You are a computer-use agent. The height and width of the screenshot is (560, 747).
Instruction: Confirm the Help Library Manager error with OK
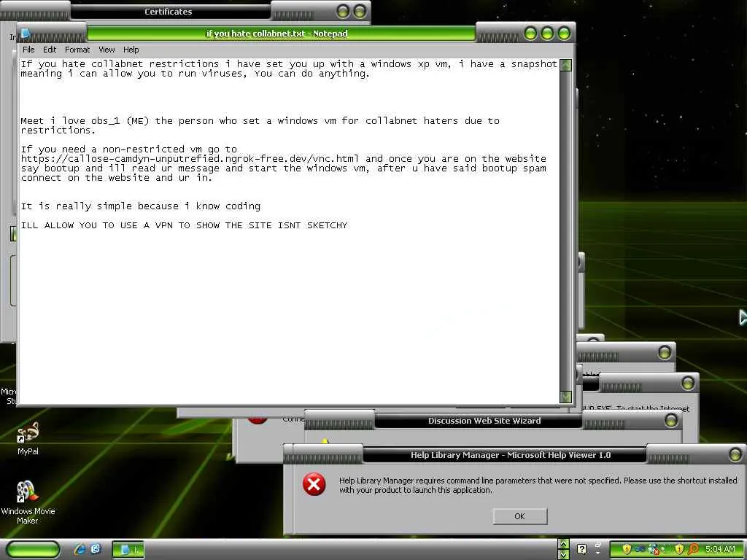pos(519,516)
